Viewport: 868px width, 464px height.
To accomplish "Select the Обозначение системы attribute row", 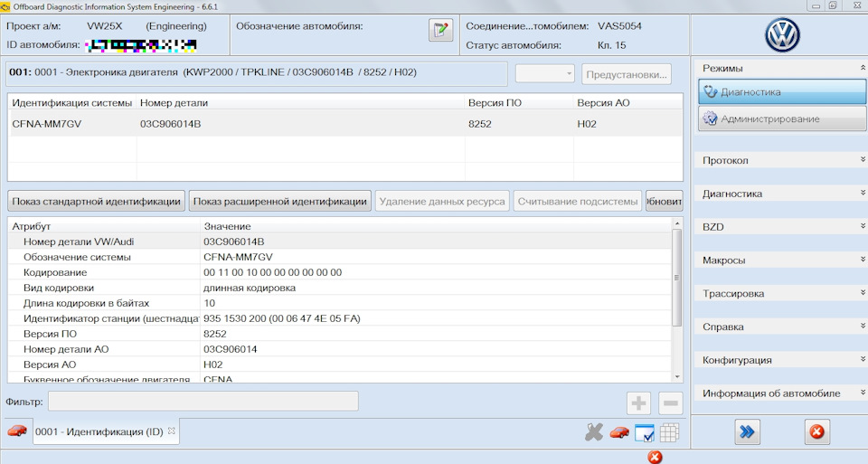I will tap(339, 257).
